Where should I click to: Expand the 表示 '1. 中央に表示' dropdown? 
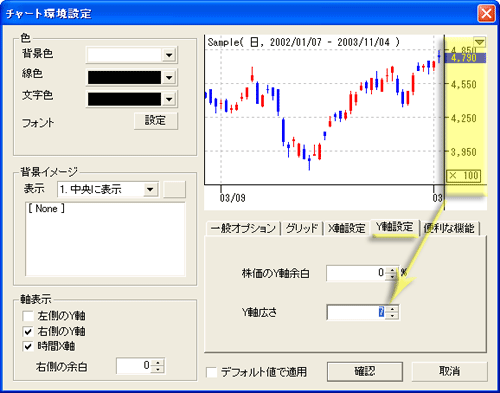point(150,189)
